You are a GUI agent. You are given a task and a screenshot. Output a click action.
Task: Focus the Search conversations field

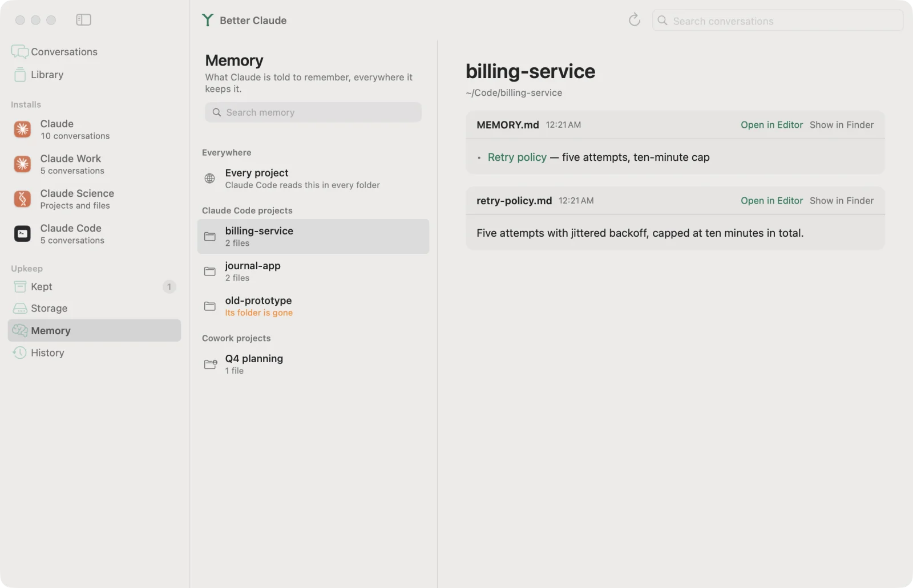tap(778, 21)
